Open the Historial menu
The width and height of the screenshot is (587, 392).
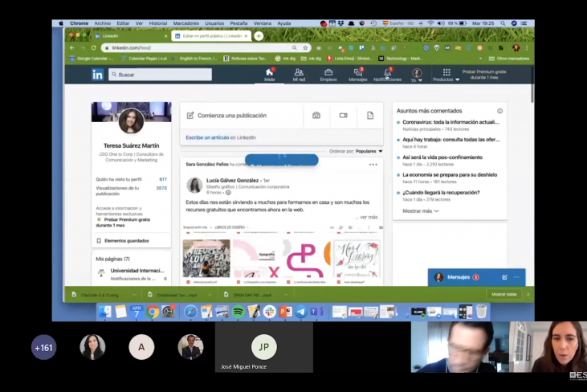click(158, 23)
